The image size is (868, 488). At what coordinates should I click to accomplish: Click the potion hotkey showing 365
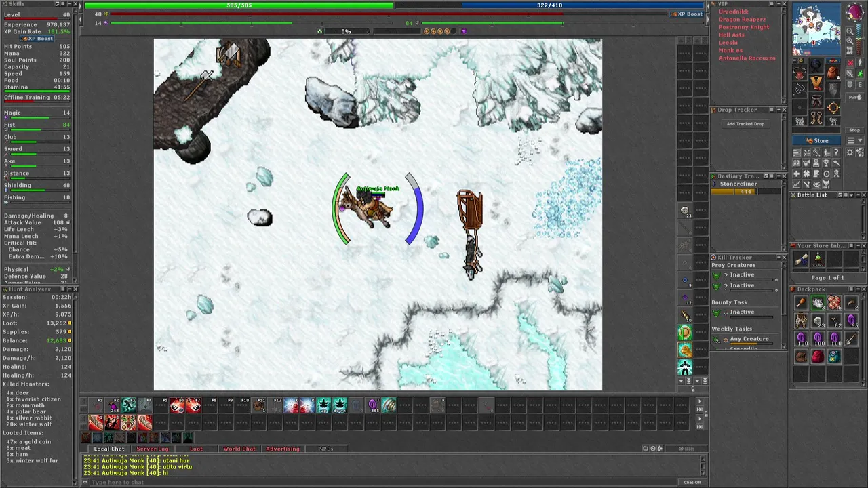tap(373, 405)
